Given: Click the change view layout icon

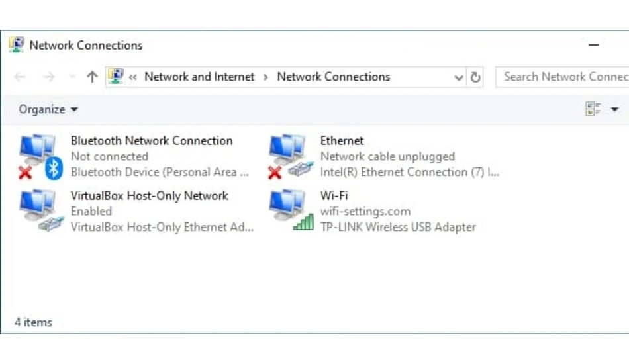Looking at the screenshot, I should [593, 109].
